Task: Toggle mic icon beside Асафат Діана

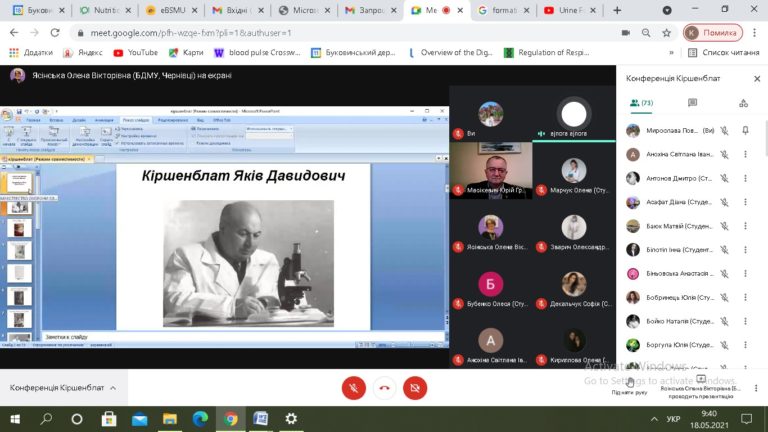Action: click(724, 202)
